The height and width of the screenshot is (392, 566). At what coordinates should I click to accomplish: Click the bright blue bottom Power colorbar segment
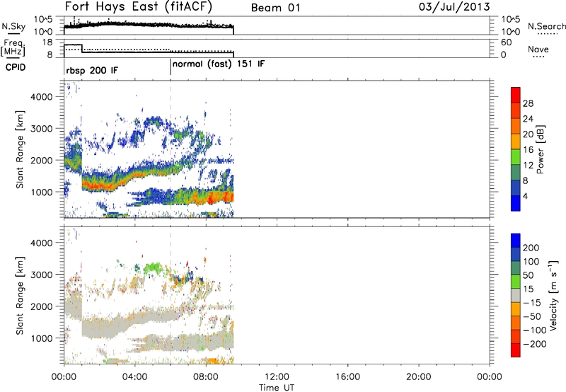(x=516, y=203)
